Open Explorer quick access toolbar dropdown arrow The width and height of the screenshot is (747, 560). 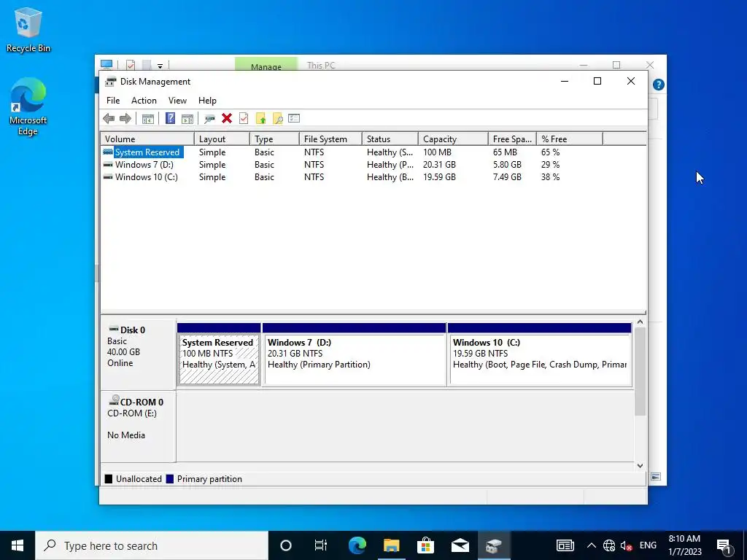click(x=160, y=66)
